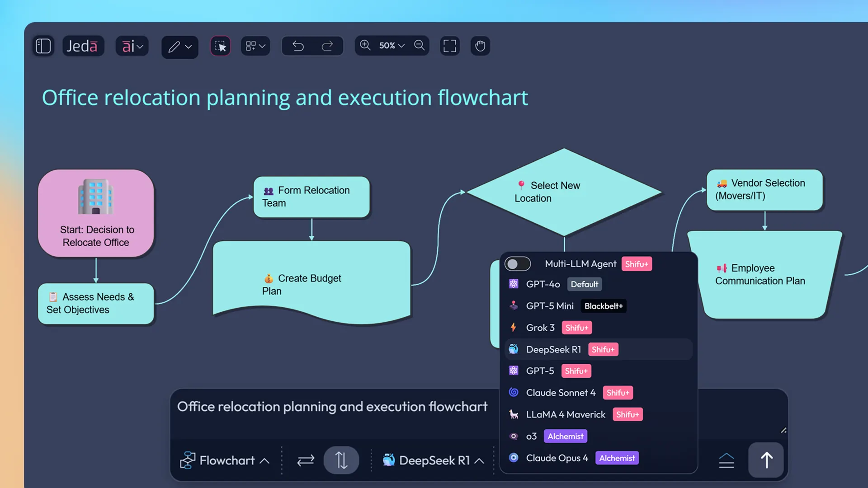Activate the hand pan tool
This screenshot has width=868, height=488.
(x=480, y=46)
